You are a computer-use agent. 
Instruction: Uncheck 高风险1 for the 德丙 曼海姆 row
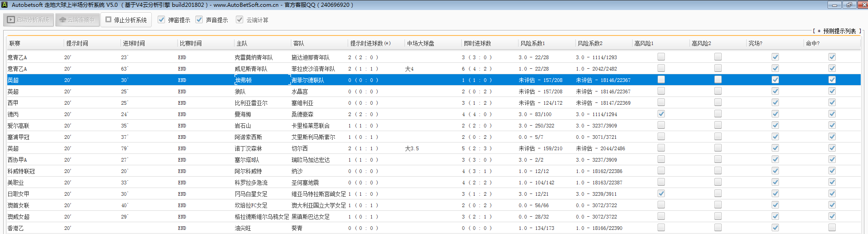pyautogui.click(x=661, y=114)
